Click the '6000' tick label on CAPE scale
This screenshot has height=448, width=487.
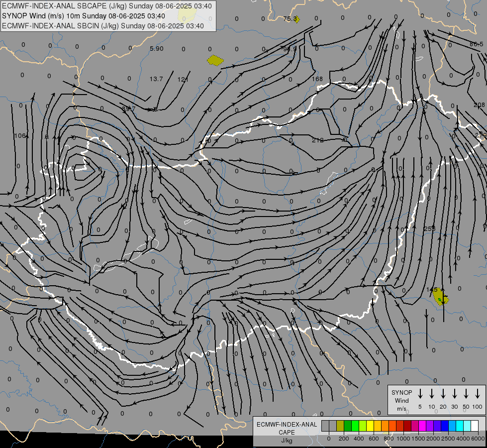tap(479, 439)
